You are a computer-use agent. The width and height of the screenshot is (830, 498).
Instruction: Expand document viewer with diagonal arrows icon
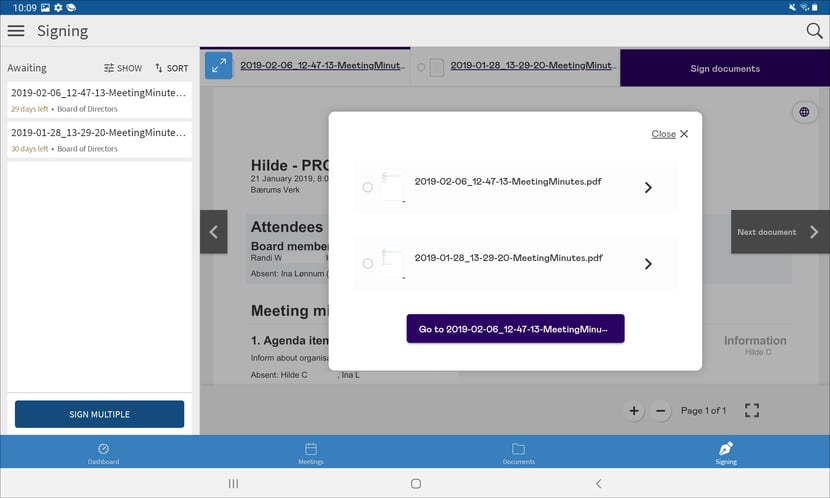tap(219, 66)
